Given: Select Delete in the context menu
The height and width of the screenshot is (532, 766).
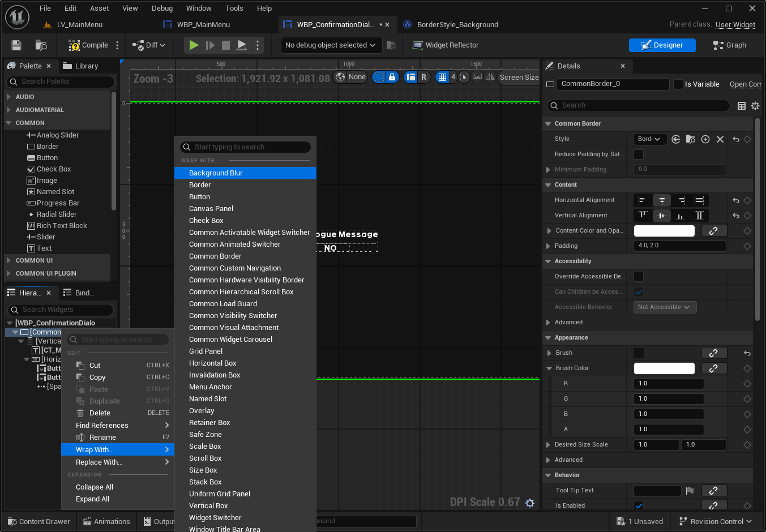Looking at the screenshot, I should click(100, 413).
